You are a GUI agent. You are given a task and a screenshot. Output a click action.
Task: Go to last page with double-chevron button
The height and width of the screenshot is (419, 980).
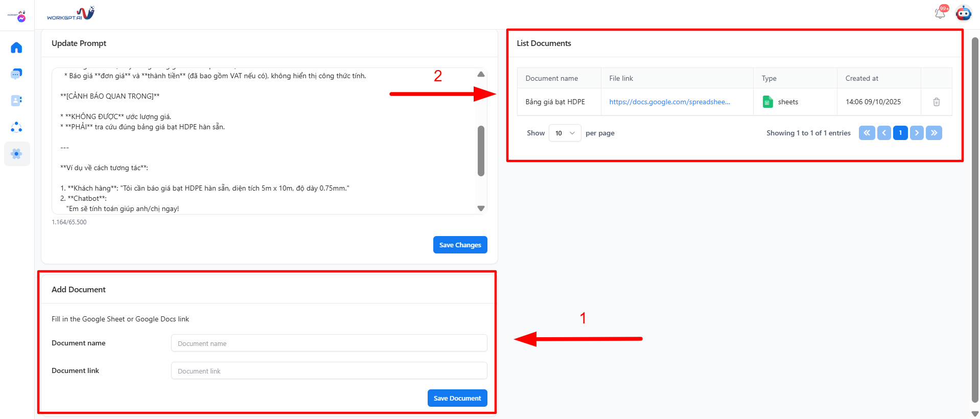(x=934, y=133)
